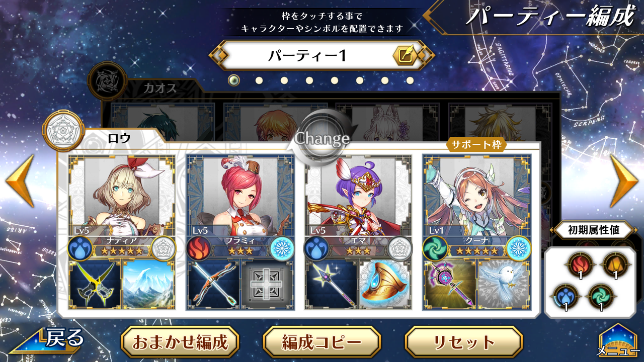The height and width of the screenshot is (362, 644).
Task: Open the メニュー icon in corner
Action: 618,342
